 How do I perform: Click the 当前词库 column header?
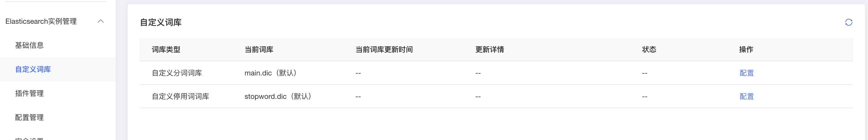click(259, 50)
